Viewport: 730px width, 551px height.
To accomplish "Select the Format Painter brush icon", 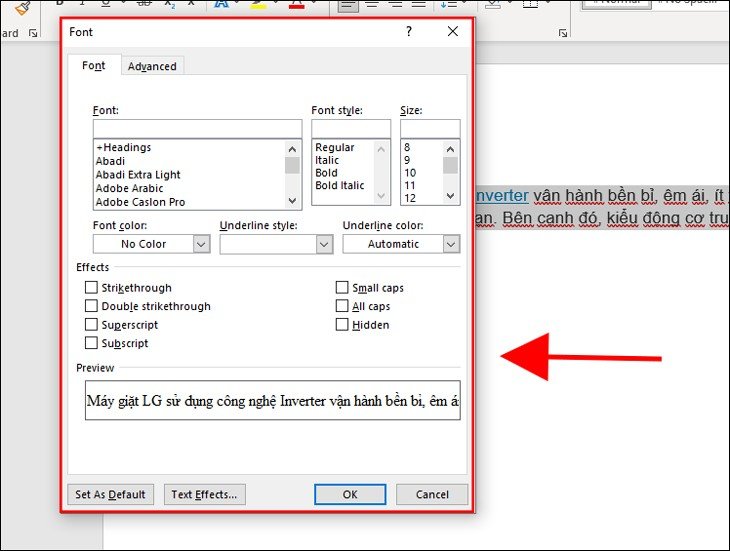I will tap(22, 7).
